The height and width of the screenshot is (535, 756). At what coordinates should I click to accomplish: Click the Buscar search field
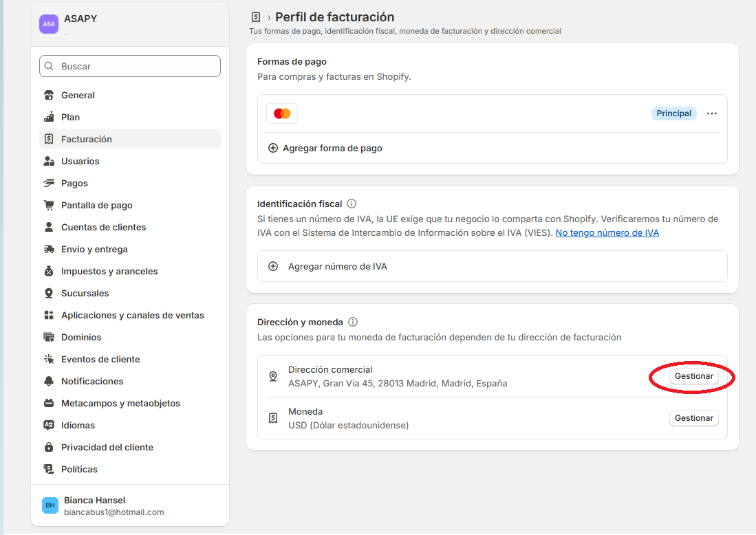pyautogui.click(x=130, y=66)
